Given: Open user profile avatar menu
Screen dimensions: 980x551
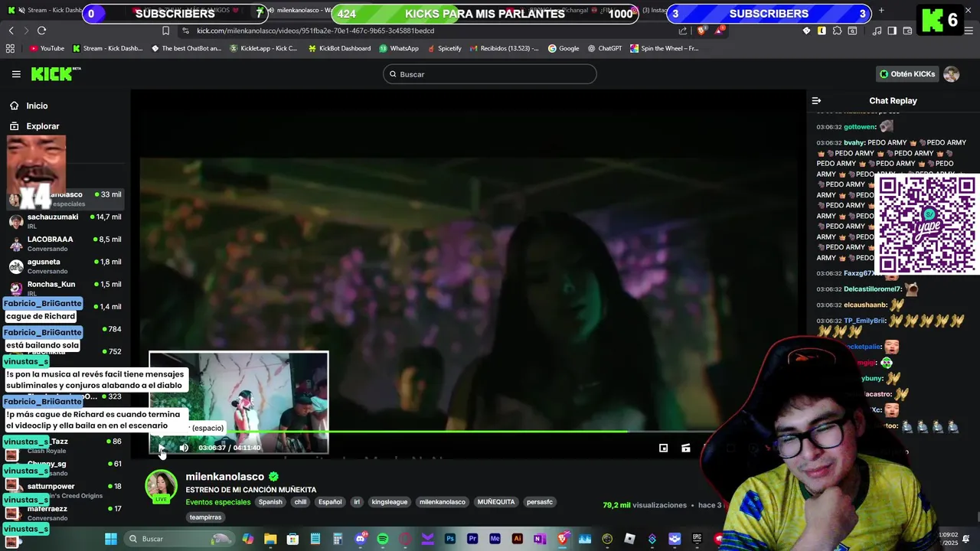Looking at the screenshot, I should pos(952,74).
